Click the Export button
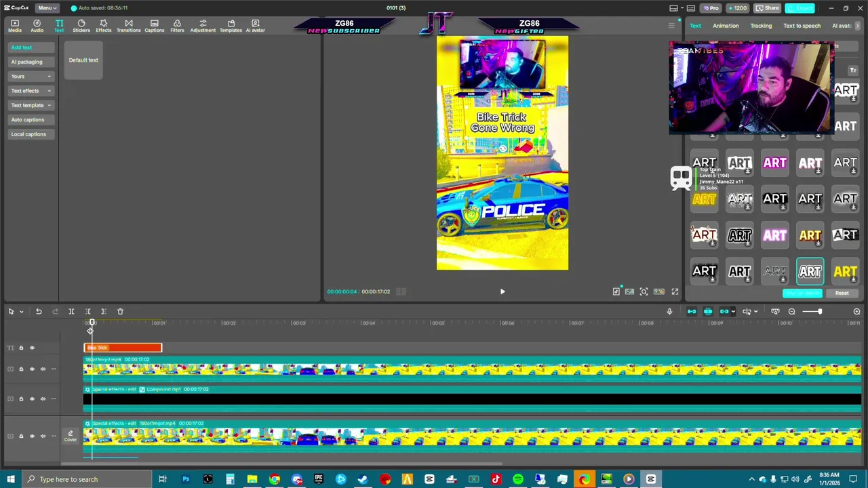 pyautogui.click(x=800, y=8)
